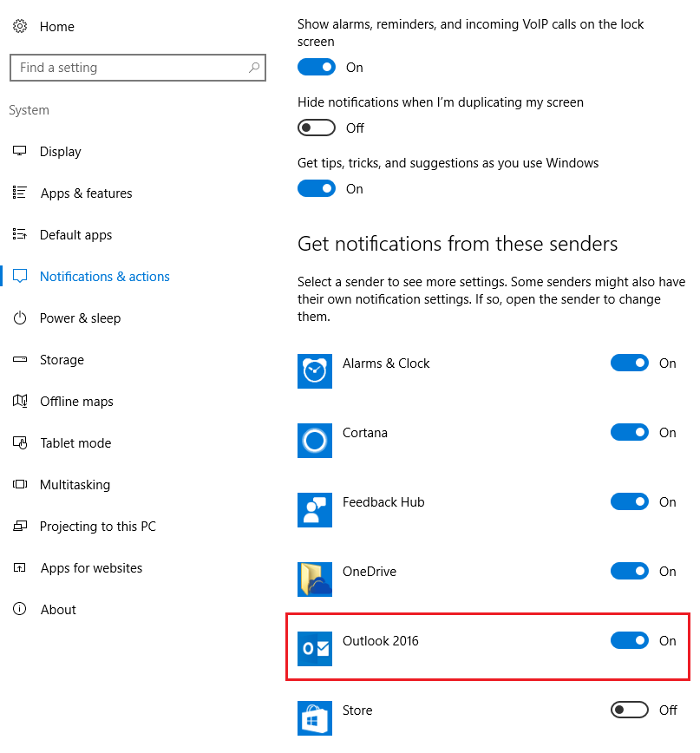Screen dimensions: 700x753
Task: Turn off lock screen alarms and VoIP toggle
Action: (x=317, y=68)
